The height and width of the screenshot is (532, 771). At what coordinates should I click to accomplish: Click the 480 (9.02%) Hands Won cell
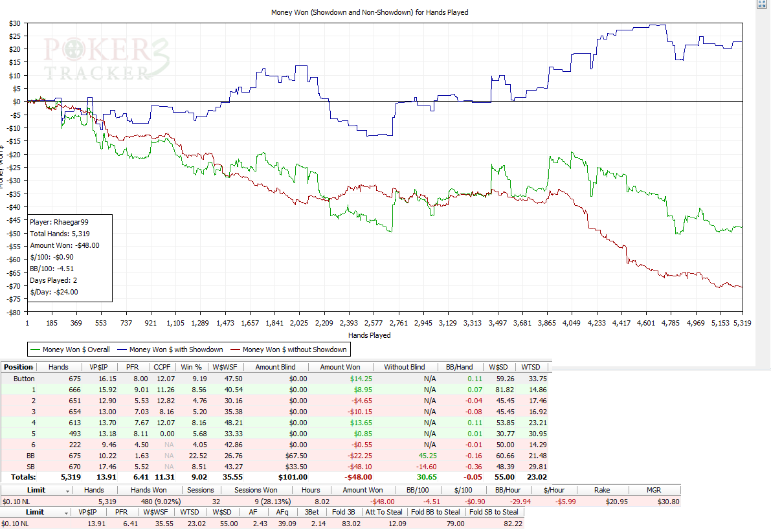click(x=161, y=502)
